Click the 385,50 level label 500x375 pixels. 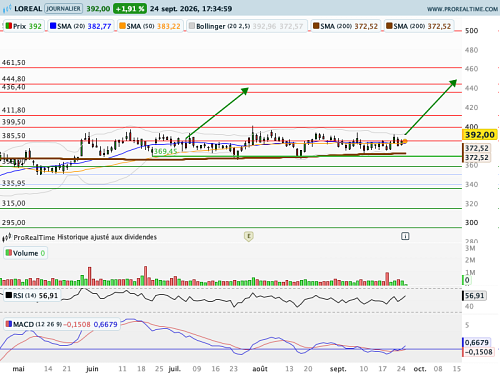[14, 136]
